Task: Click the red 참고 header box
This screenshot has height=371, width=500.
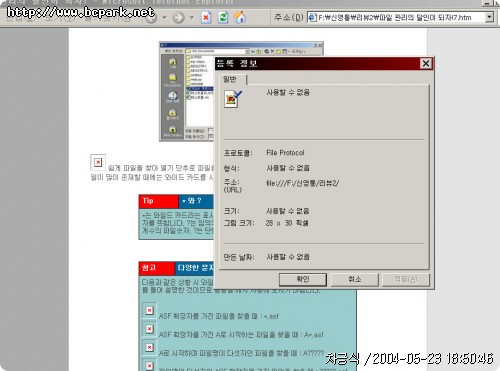Action: tap(157, 268)
